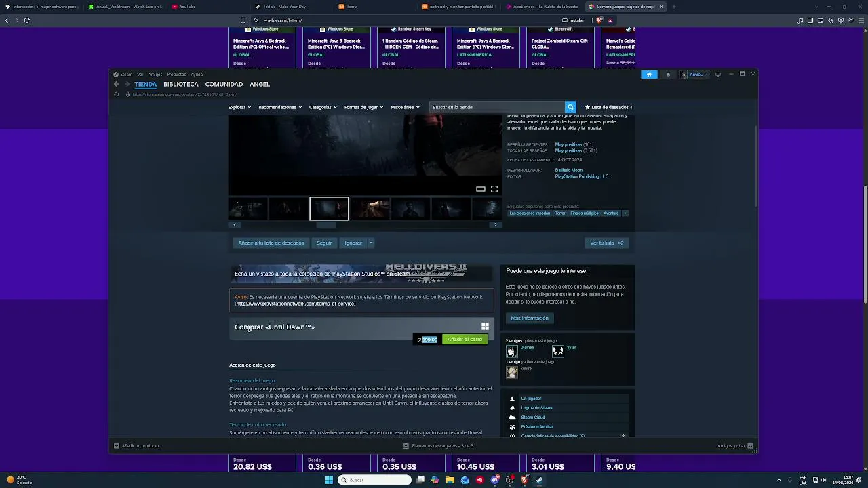Open the COMUNIDAD tab in Steam
Screen dimensions: 868x488
(224, 84)
